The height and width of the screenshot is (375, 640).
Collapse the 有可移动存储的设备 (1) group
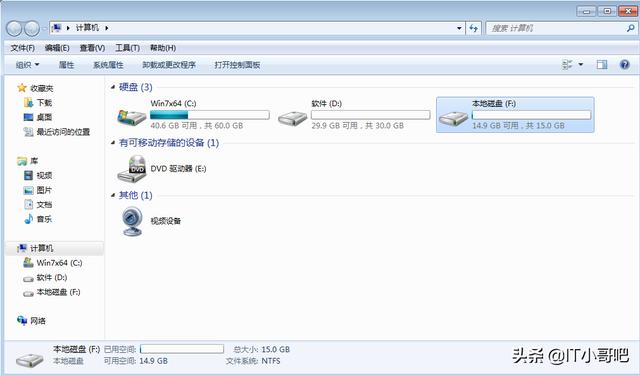pyautogui.click(x=113, y=143)
